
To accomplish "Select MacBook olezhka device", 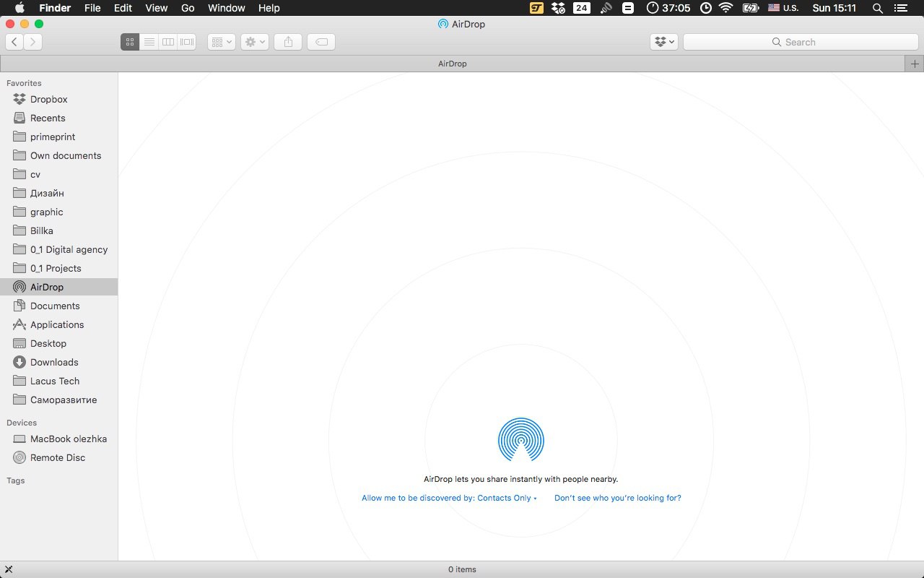I will tap(58, 439).
